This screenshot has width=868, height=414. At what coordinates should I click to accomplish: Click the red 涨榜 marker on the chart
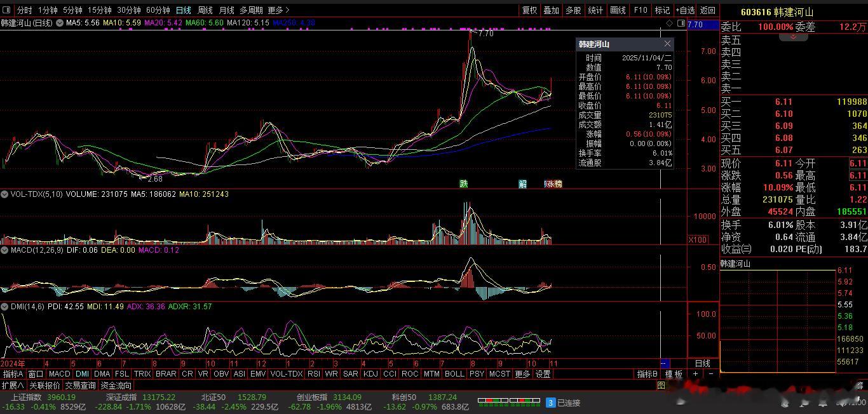pos(553,184)
